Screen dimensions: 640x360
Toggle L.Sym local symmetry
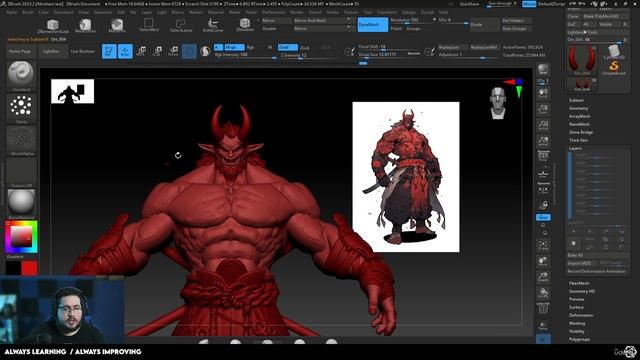(543, 189)
